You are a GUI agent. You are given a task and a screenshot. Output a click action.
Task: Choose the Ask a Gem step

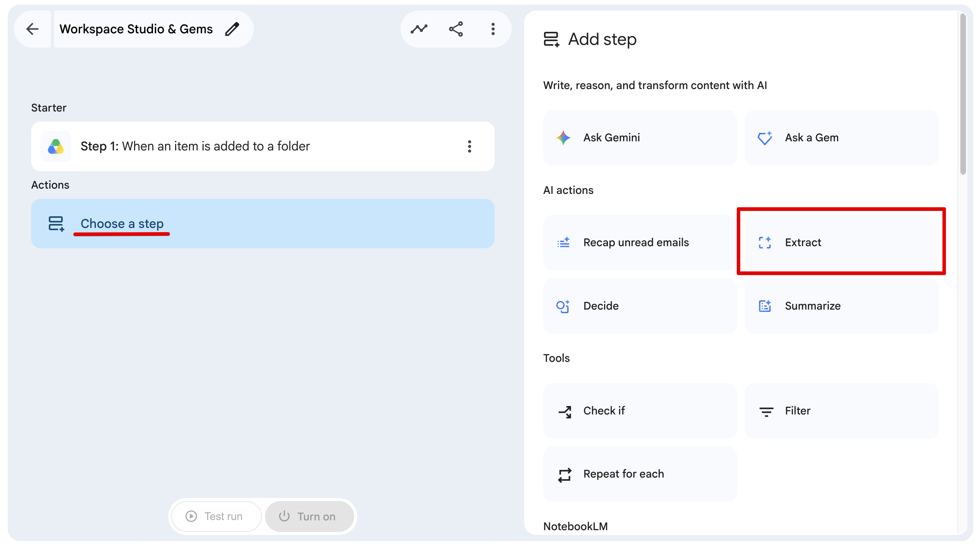pos(841,137)
